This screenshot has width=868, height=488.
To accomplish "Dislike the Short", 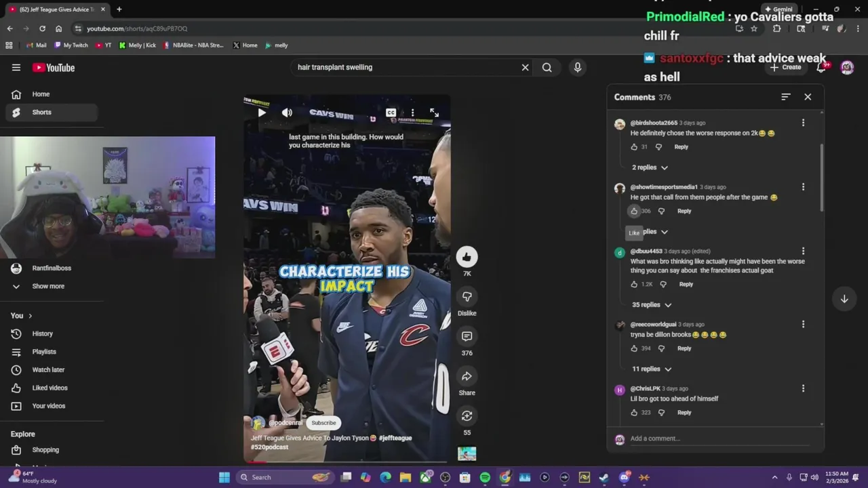I will coord(467,297).
